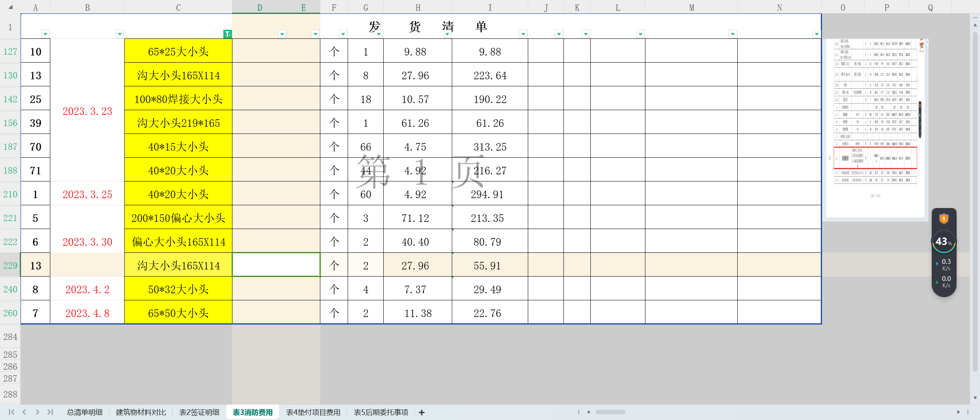Select all cells using the corner triangle
The image size is (980, 420).
[11, 7]
